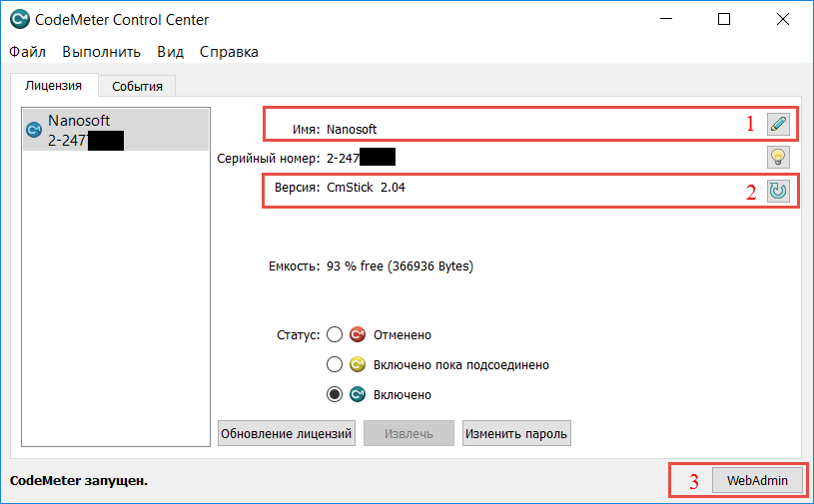814x504 pixels.
Task: Open the Выполнить menu
Action: pyautogui.click(x=101, y=52)
